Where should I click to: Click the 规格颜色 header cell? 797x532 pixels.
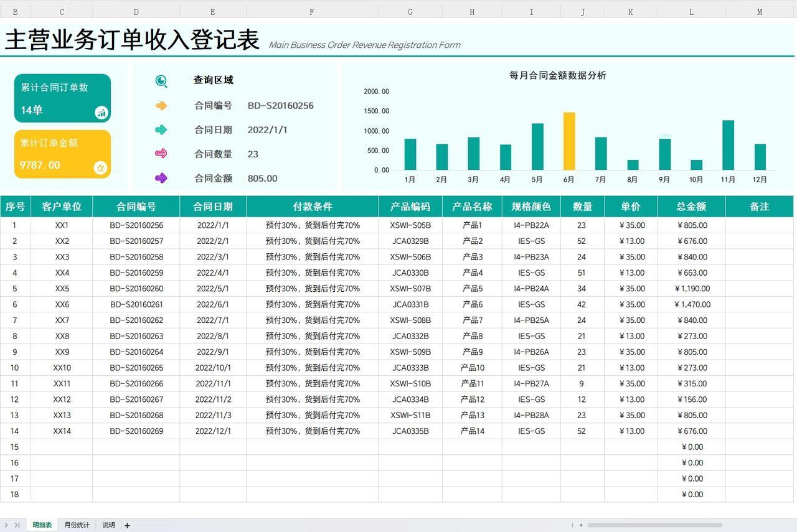pos(531,207)
